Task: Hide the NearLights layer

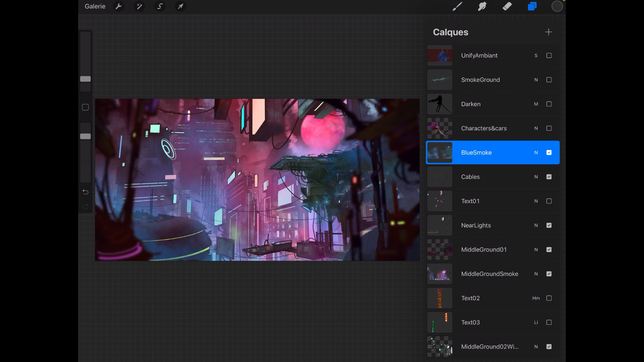Action: pos(549,225)
